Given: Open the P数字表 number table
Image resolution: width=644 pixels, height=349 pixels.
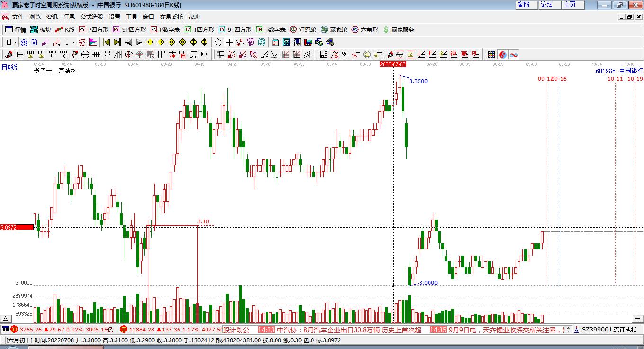Looking at the screenshot, I should click(165, 29).
